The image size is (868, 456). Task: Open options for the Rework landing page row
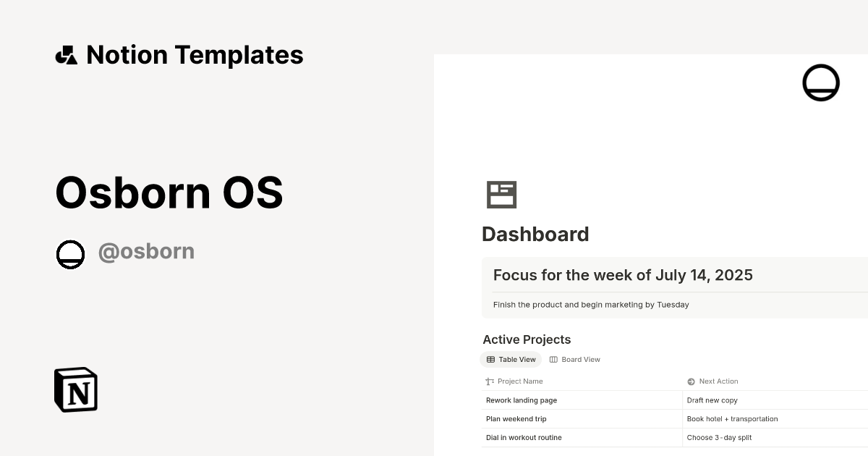(521, 400)
